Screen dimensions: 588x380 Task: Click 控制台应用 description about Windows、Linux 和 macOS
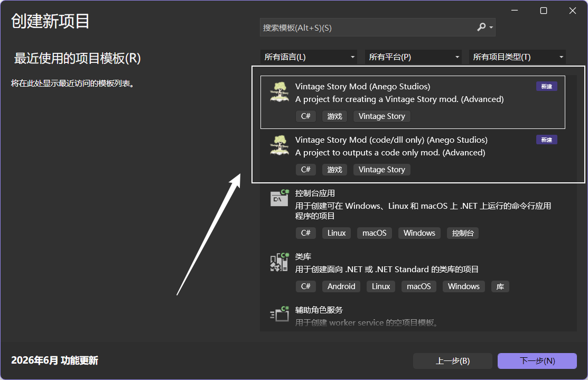pos(423,211)
